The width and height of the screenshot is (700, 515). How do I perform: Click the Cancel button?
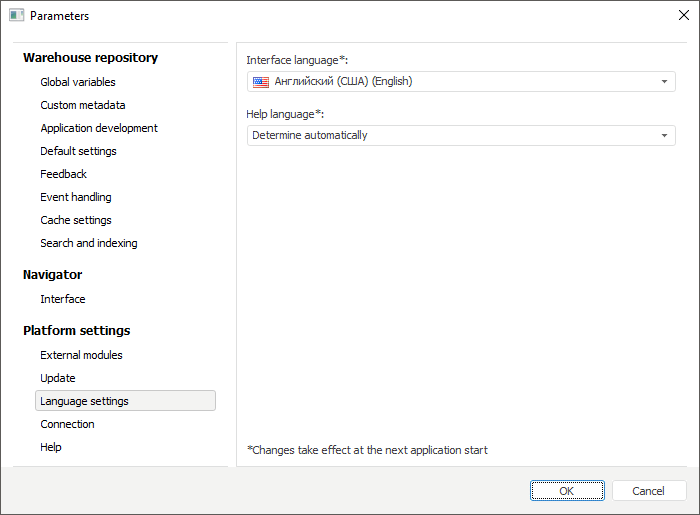[648, 491]
